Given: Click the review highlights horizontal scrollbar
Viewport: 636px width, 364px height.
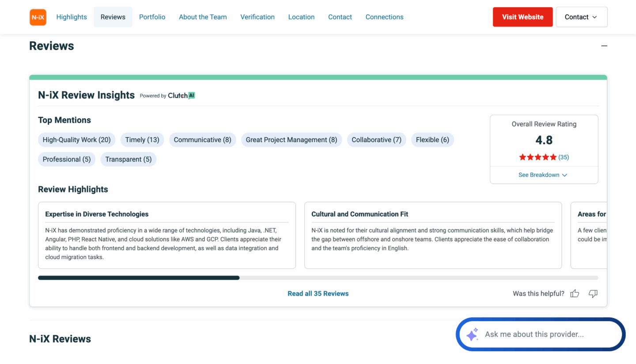Looking at the screenshot, I should [x=318, y=278].
